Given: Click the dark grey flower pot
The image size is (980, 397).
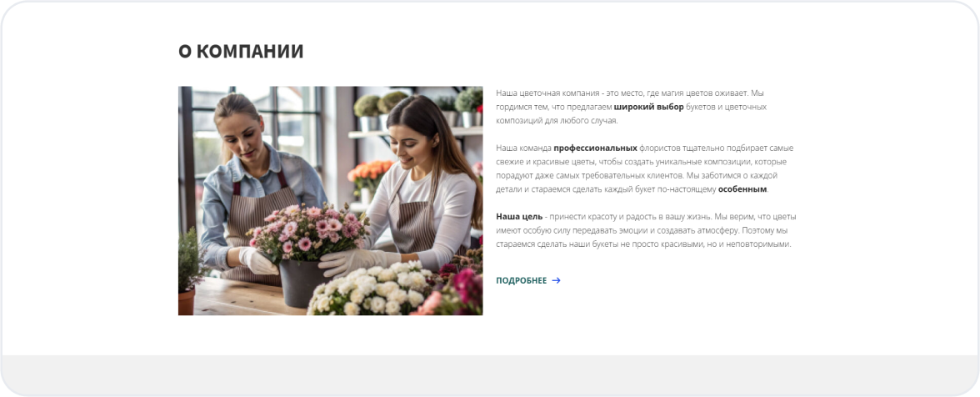Looking at the screenshot, I should pyautogui.click(x=302, y=283).
